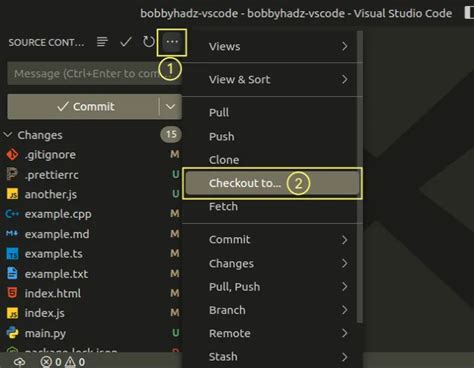Click the warnings triangle icon in status bar
Viewport: 474px width, 368px height.
[x=70, y=362]
